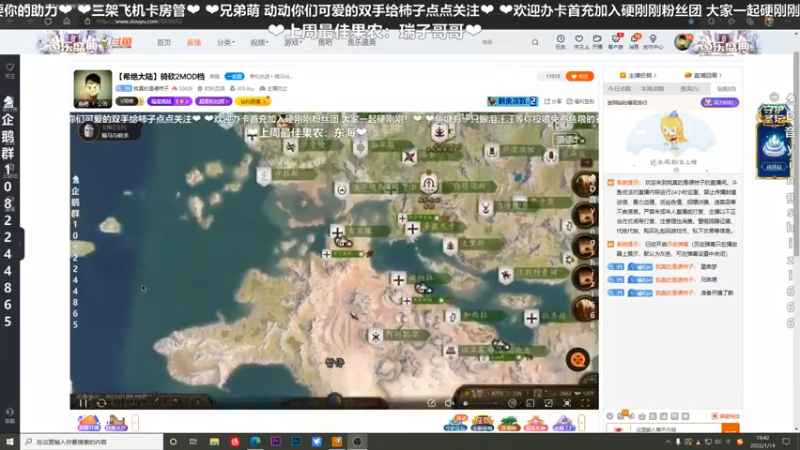This screenshot has height=450, width=800.
Task: Click the Windows taskbar search box
Action: (92, 441)
